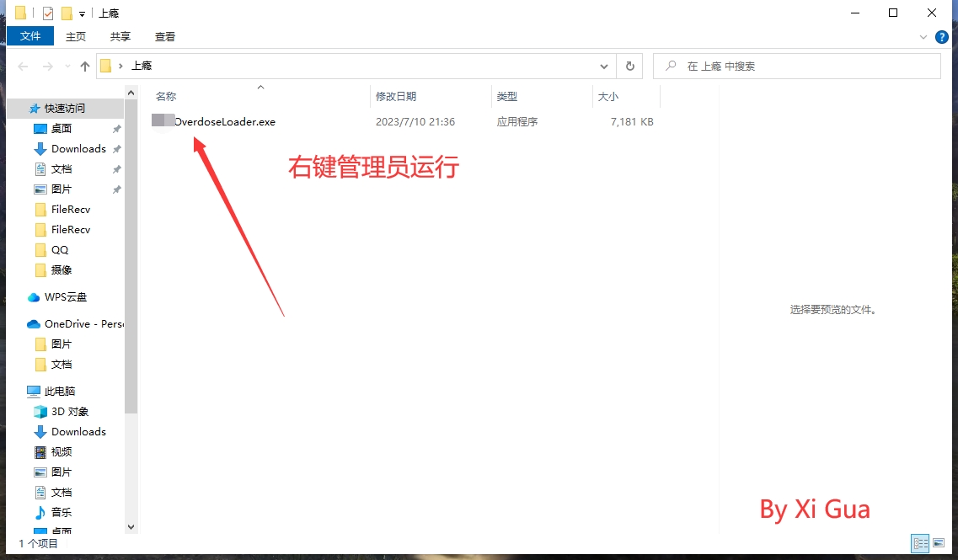Viewport: 958px width, 560px height.
Task: Switch to Details view icon in status bar
Action: 920,543
